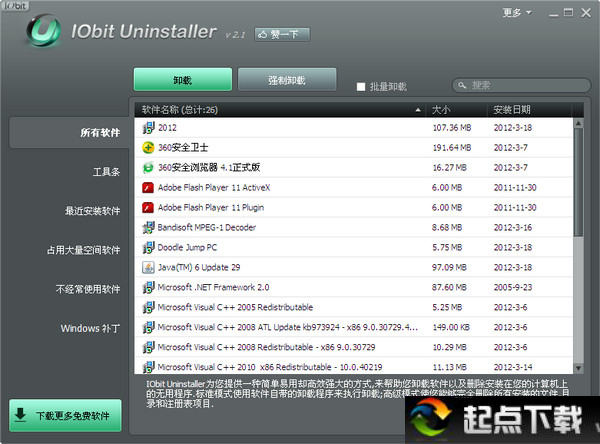Click the Visual C++ 2008 Redistributable x86 icon
The width and height of the screenshot is (600, 444).
[x=148, y=347]
